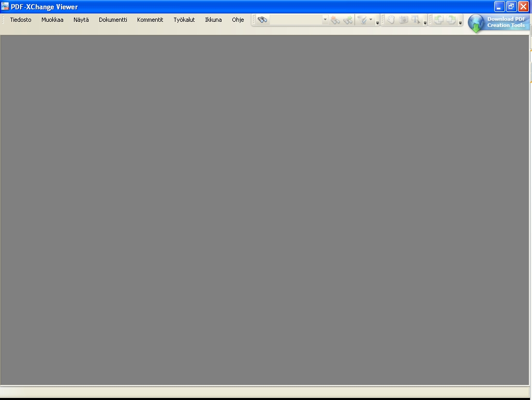This screenshot has width=532, height=400.
Task: Click the rotate clockwise icon
Action: [x=451, y=20]
